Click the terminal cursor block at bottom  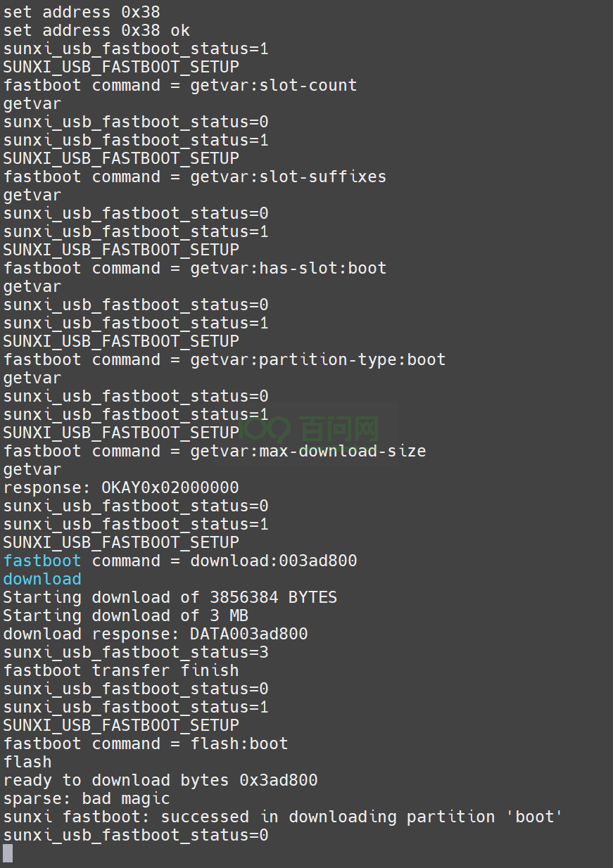point(8,853)
